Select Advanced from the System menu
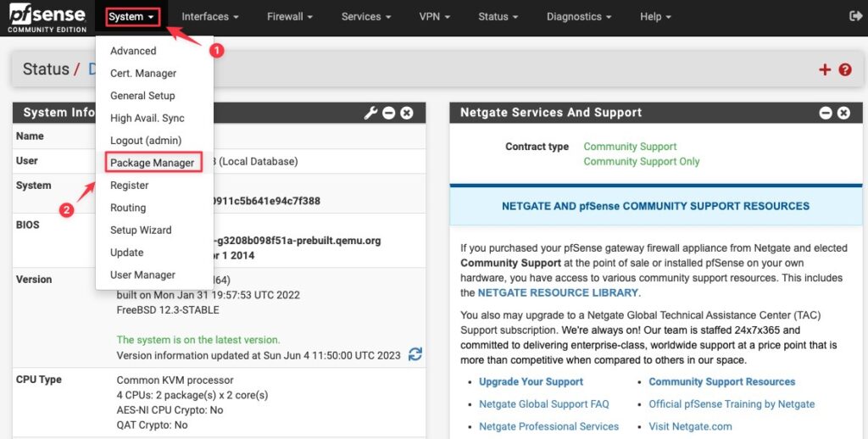The image size is (868, 439). pos(133,51)
